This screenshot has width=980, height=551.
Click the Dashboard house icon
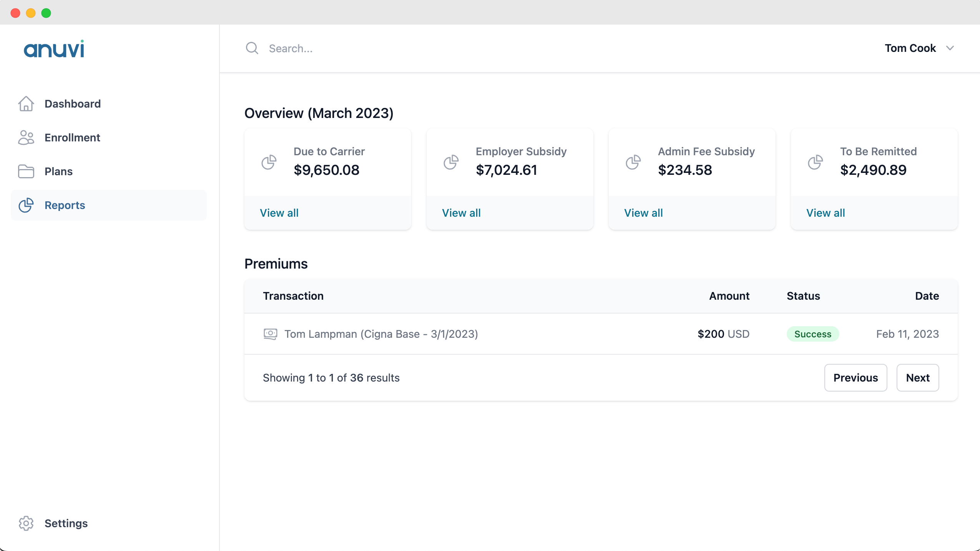(26, 104)
